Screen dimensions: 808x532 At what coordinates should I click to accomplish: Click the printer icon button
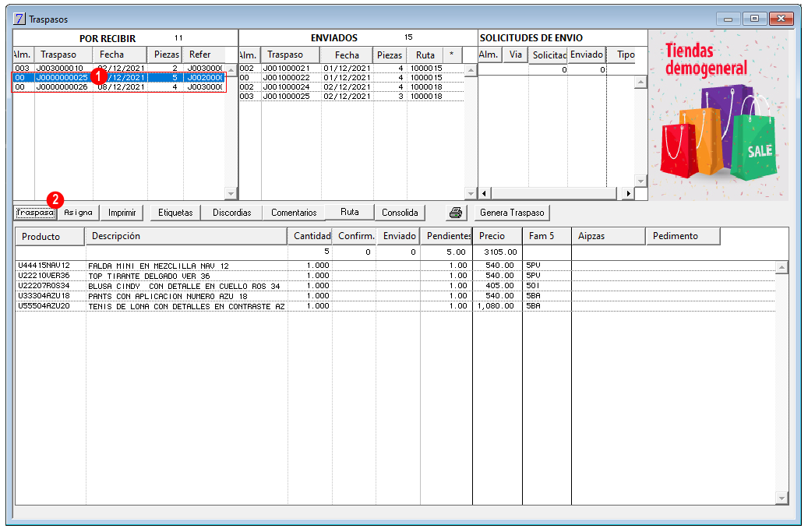tap(456, 213)
